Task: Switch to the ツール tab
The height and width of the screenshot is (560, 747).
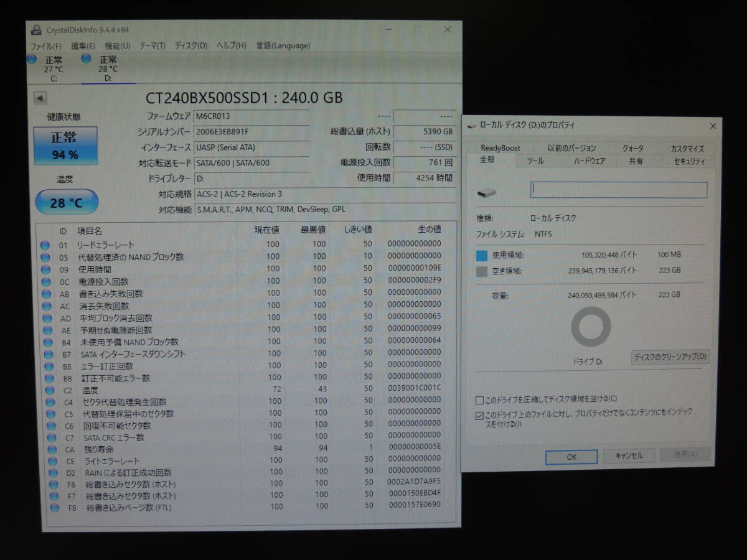Action: pyautogui.click(x=535, y=161)
